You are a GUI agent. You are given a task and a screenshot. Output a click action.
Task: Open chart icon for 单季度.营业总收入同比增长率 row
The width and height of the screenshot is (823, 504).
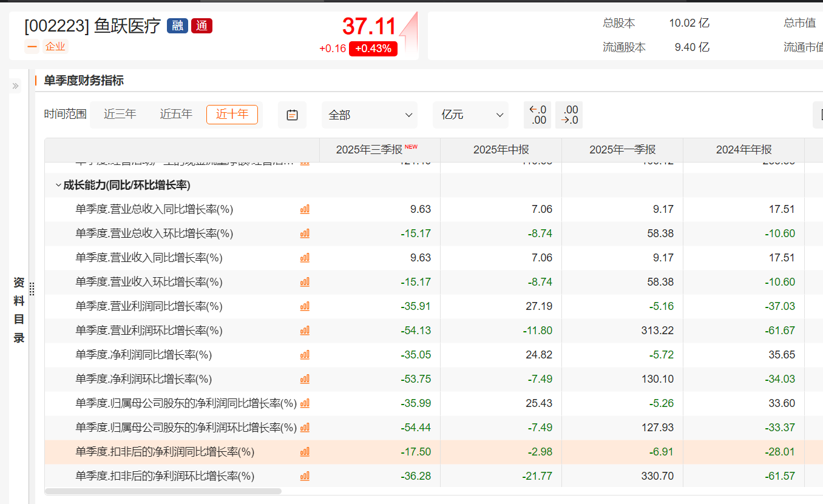(305, 209)
